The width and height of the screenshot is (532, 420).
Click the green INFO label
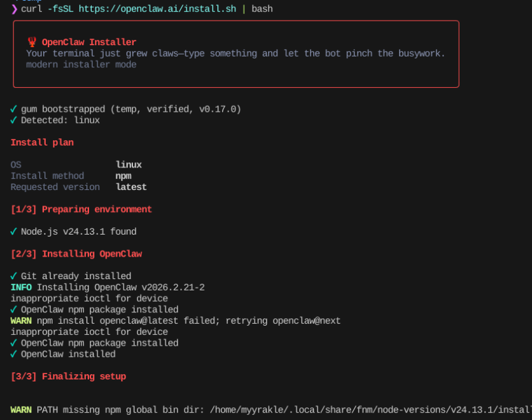click(21, 287)
